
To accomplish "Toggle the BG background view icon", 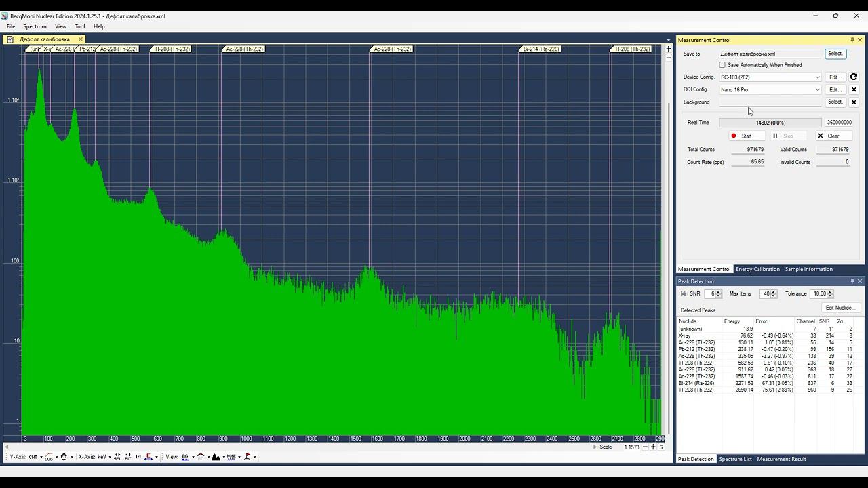I will point(185,457).
